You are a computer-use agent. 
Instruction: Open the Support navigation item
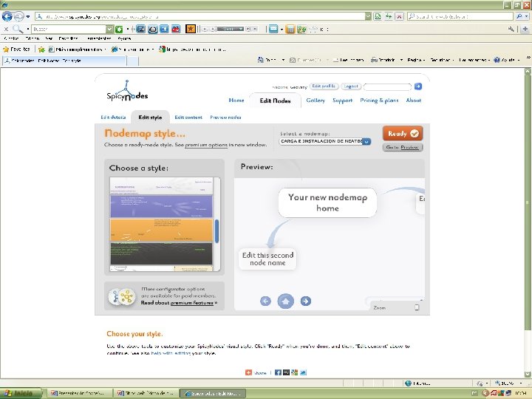[x=342, y=100]
